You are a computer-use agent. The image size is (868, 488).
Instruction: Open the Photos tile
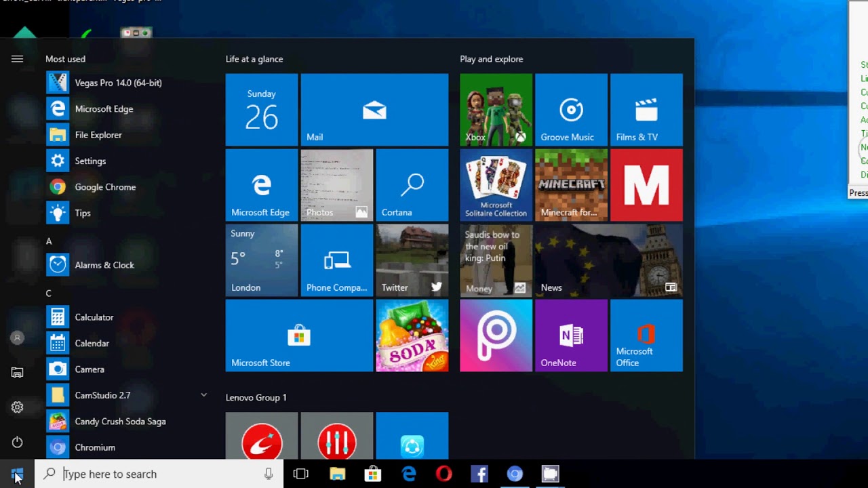[337, 185]
